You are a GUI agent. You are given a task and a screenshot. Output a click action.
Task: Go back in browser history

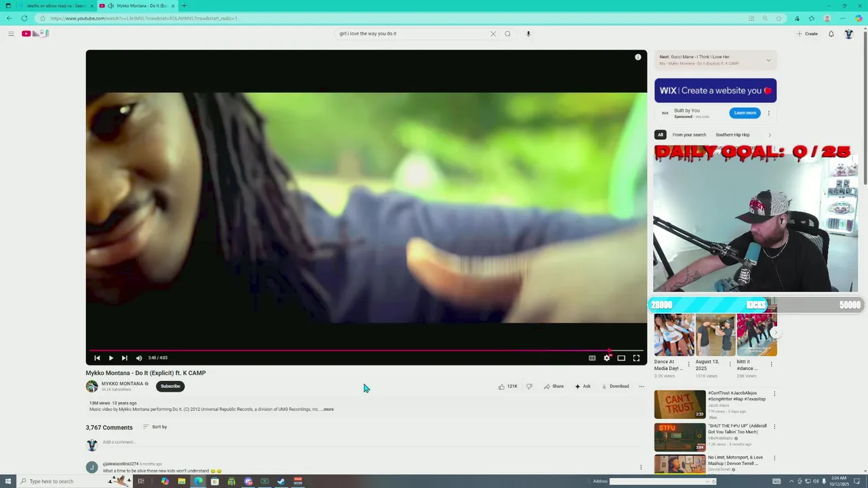click(x=9, y=18)
